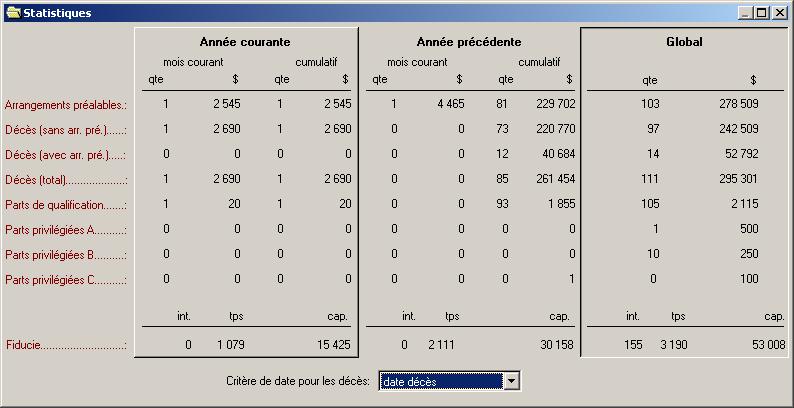Minimize the Statistiques window
Image resolution: width=794 pixels, height=408 pixels.
click(746, 13)
